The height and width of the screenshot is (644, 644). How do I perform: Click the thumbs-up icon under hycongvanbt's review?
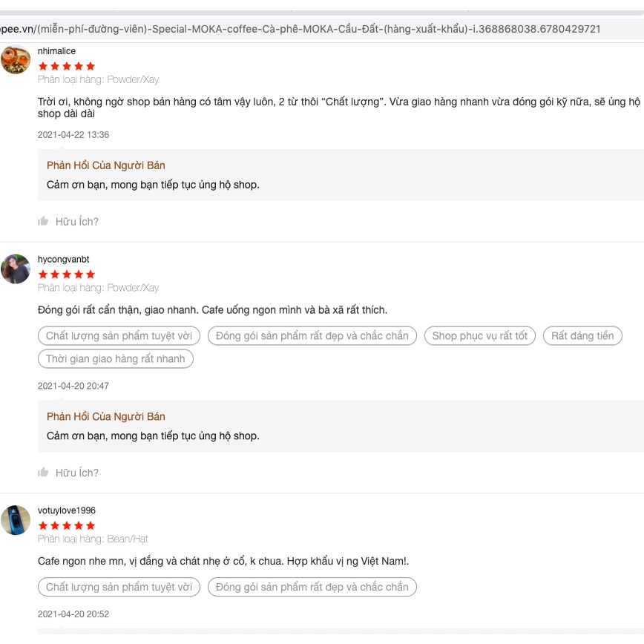click(x=43, y=472)
